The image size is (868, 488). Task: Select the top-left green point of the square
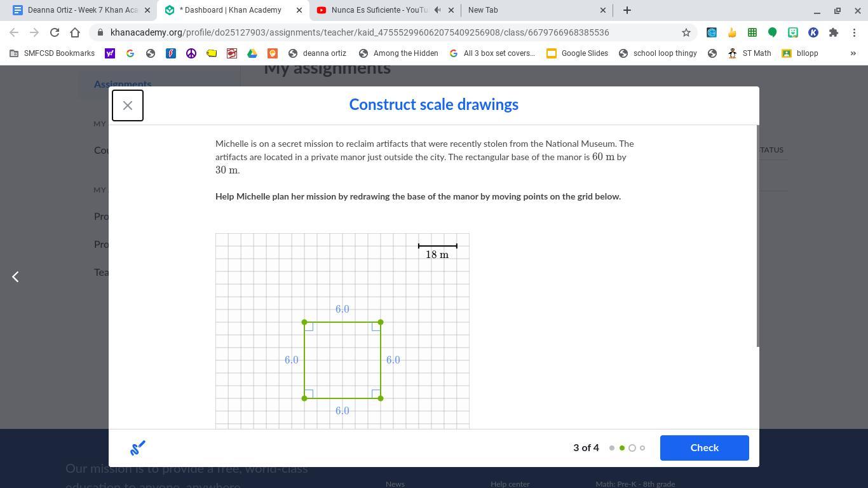304,322
